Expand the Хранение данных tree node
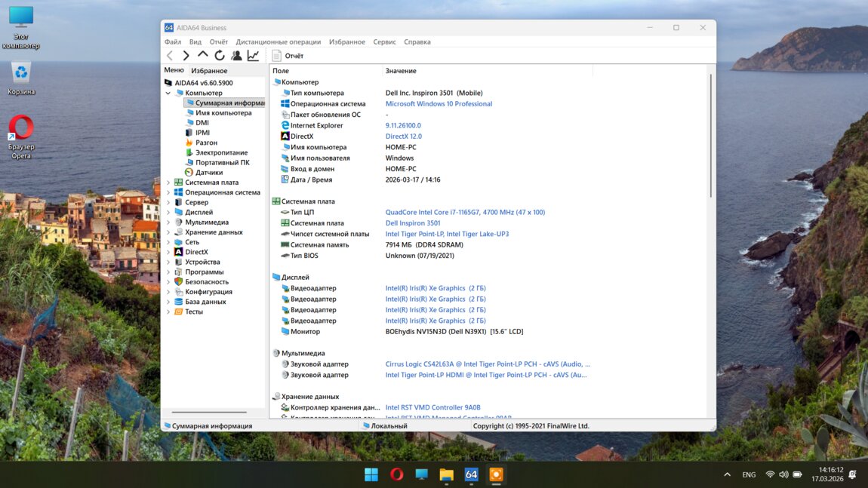This screenshot has width=868, height=488. (168, 232)
